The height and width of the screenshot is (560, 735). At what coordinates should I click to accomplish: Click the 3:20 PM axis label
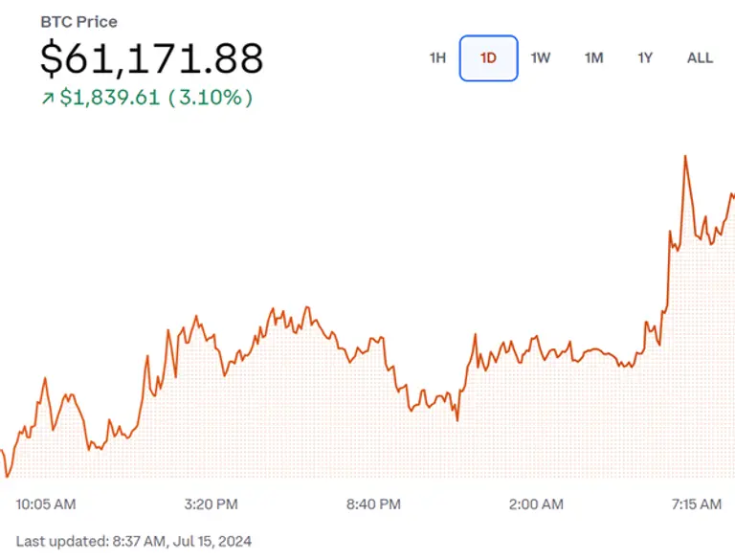[x=211, y=504]
